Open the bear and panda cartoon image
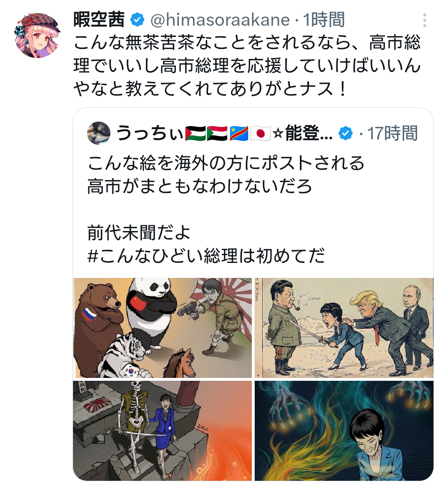Viewport: 448px width, 487px height. 162,328
